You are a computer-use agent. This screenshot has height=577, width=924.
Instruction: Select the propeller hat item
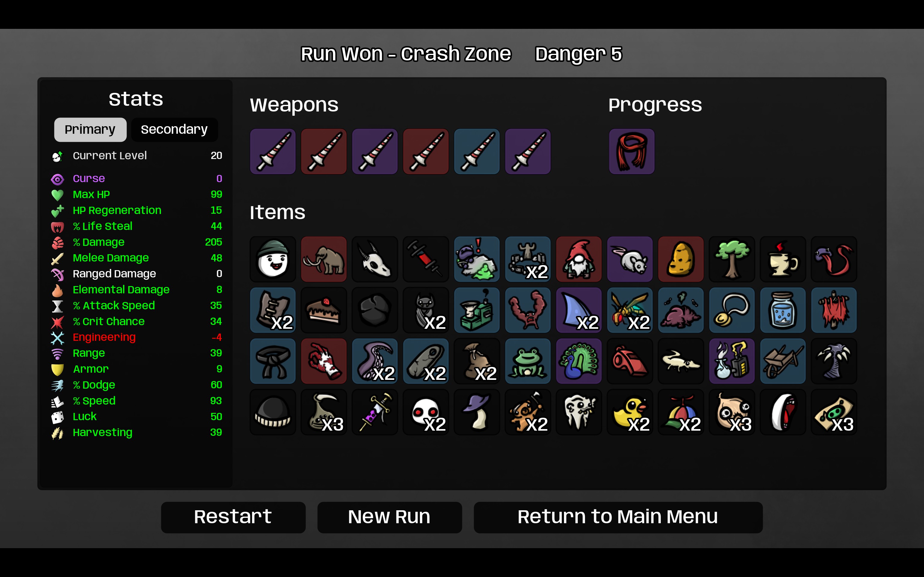pyautogui.click(x=681, y=412)
